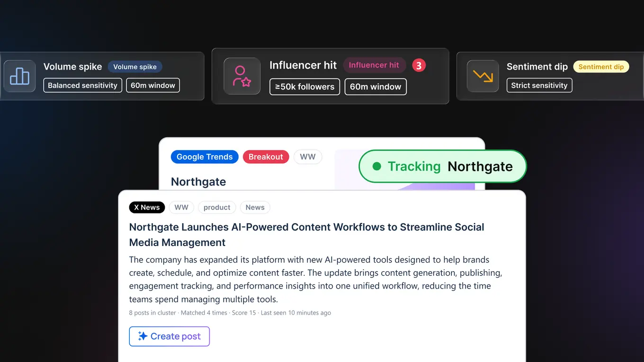Click the green Tracking status dot
This screenshot has width=644, height=362.
(x=377, y=166)
